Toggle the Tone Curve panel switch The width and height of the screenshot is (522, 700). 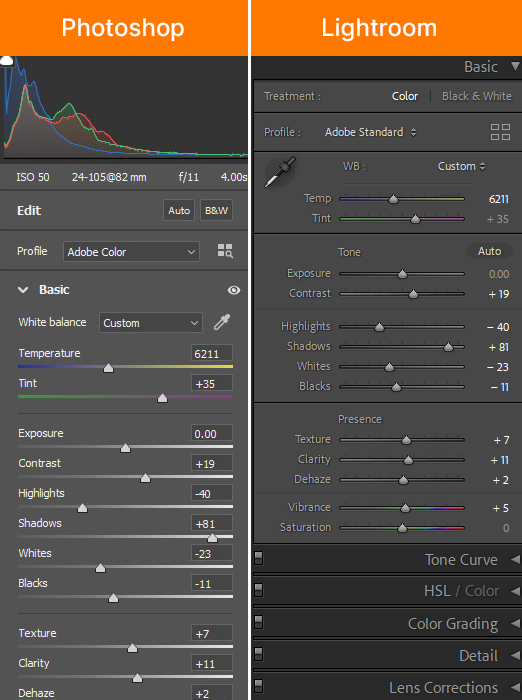[x=259, y=558]
